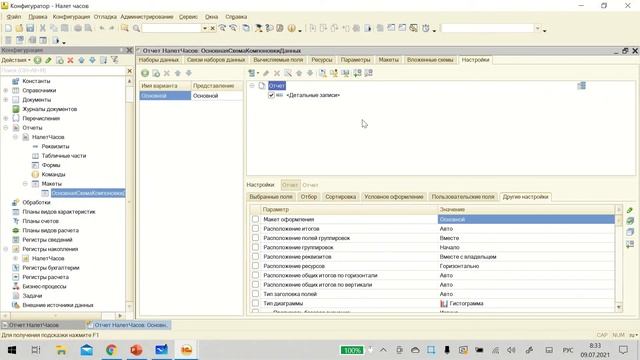Open the notification center icon
640x360 pixels.
[623, 350]
